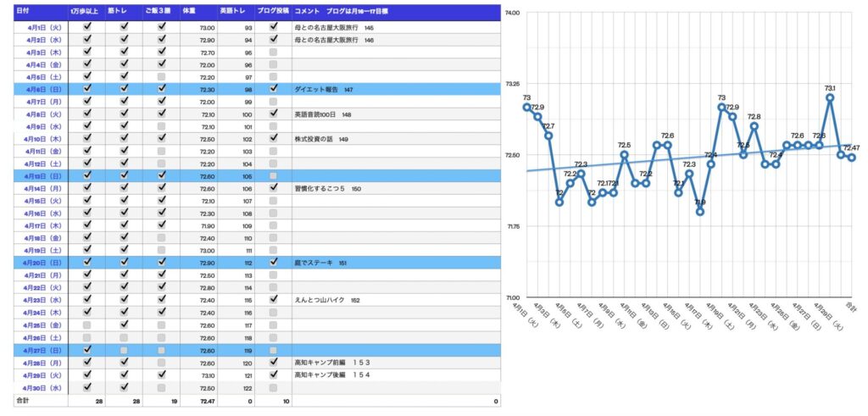Select 母との名古屋大阪旅行 comment in 4月2日 row
868x416 pixels.
(397, 40)
